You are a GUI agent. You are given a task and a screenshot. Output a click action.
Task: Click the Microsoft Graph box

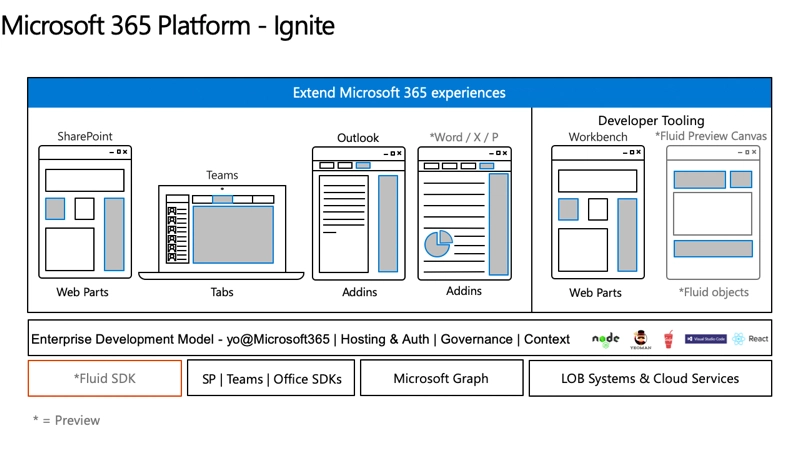440,379
